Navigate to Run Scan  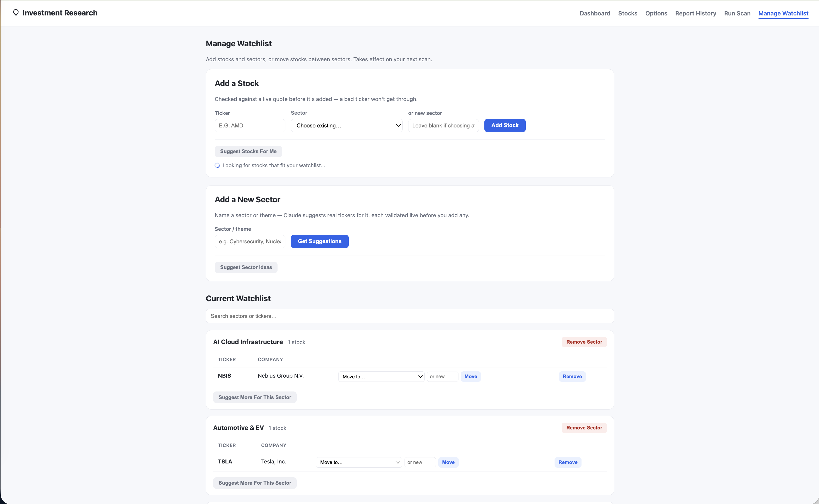click(x=737, y=13)
